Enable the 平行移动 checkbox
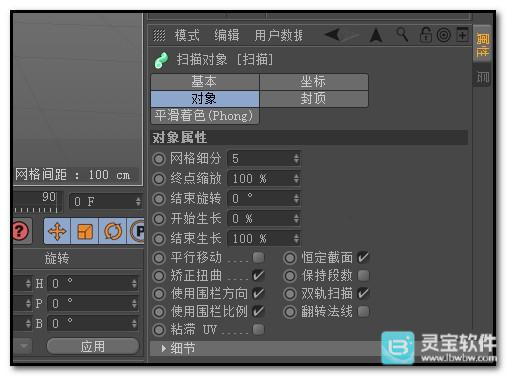 click(259, 257)
